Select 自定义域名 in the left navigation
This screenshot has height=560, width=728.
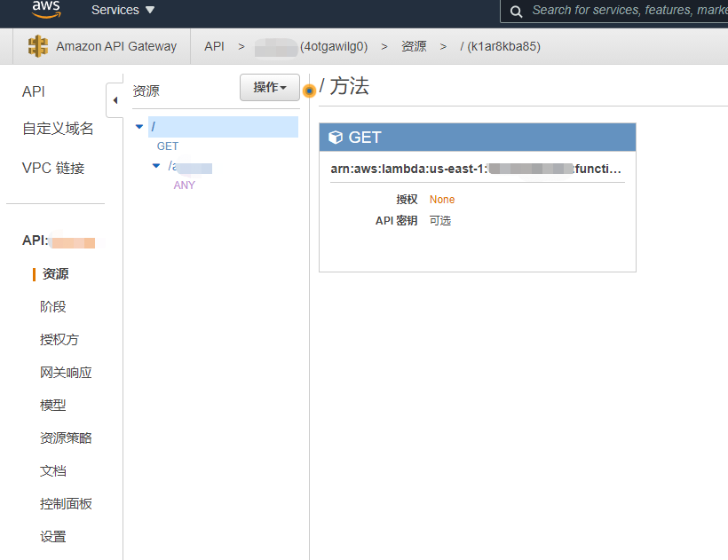59,128
